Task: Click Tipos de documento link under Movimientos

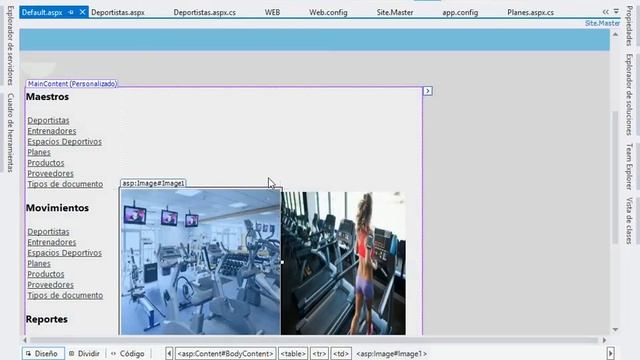Action: [x=65, y=295]
